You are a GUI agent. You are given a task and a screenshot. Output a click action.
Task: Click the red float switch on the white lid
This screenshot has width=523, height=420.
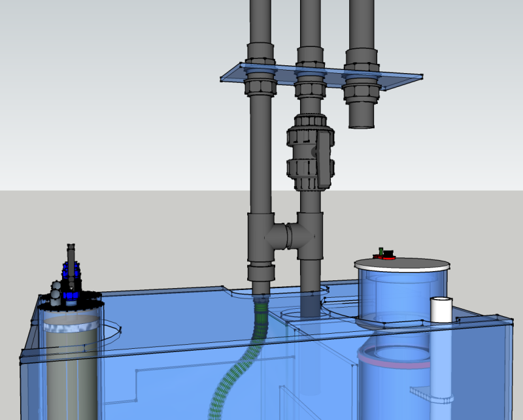(x=384, y=254)
